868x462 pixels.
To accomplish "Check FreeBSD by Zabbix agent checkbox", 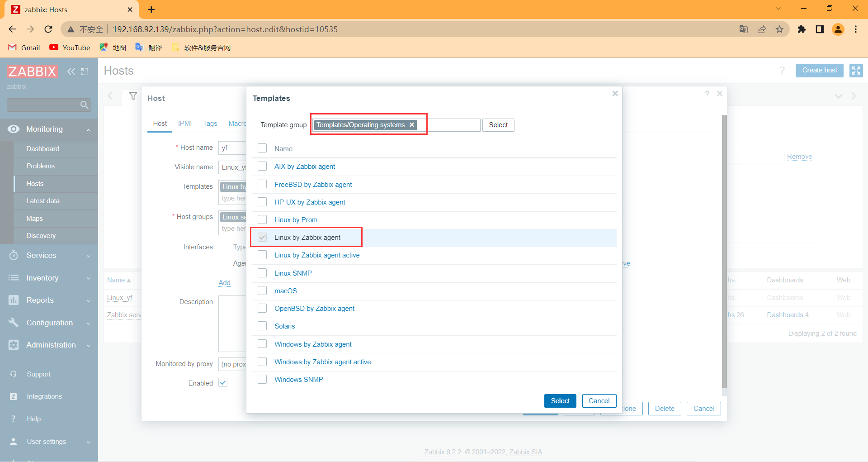I will (262, 184).
